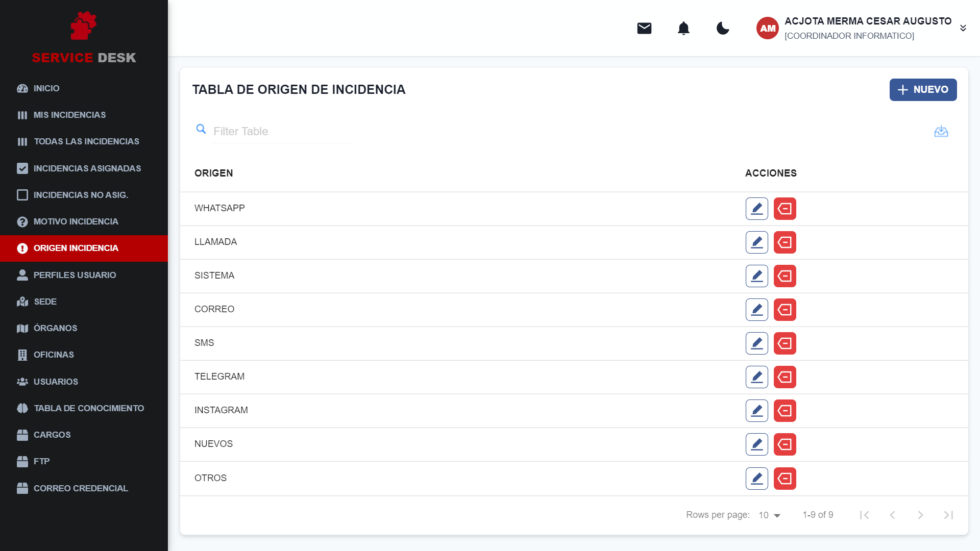Edit the TELEGRAM origin entry
The image size is (980, 551).
click(x=756, y=377)
